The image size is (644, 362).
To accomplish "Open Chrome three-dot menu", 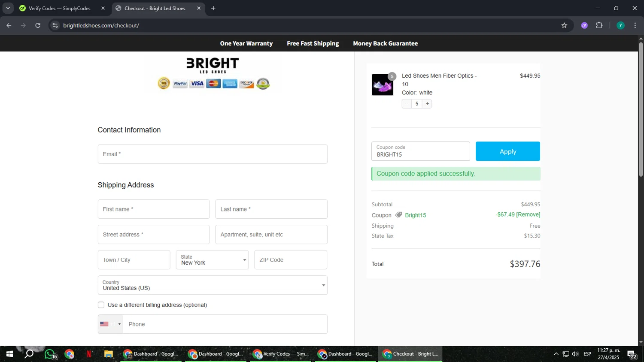I will (x=635, y=25).
